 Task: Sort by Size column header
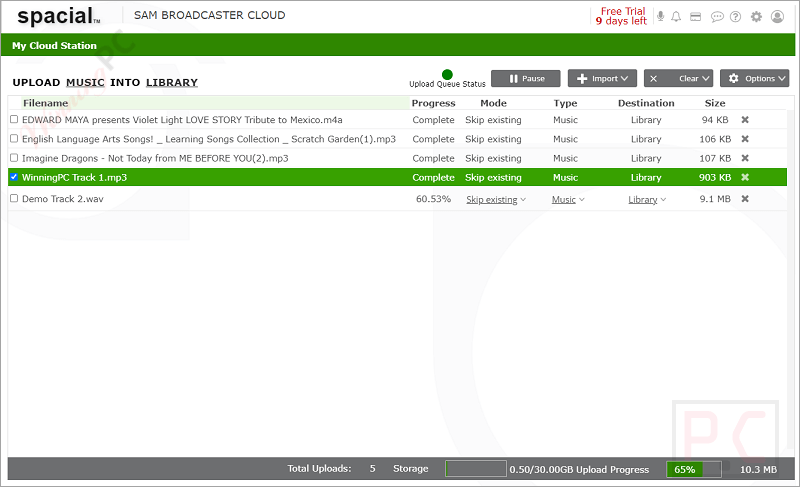(x=715, y=103)
